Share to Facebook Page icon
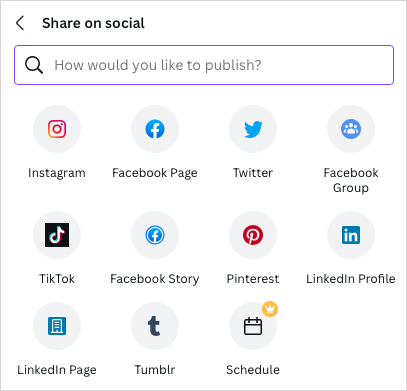The image size is (407, 391). coord(155,129)
